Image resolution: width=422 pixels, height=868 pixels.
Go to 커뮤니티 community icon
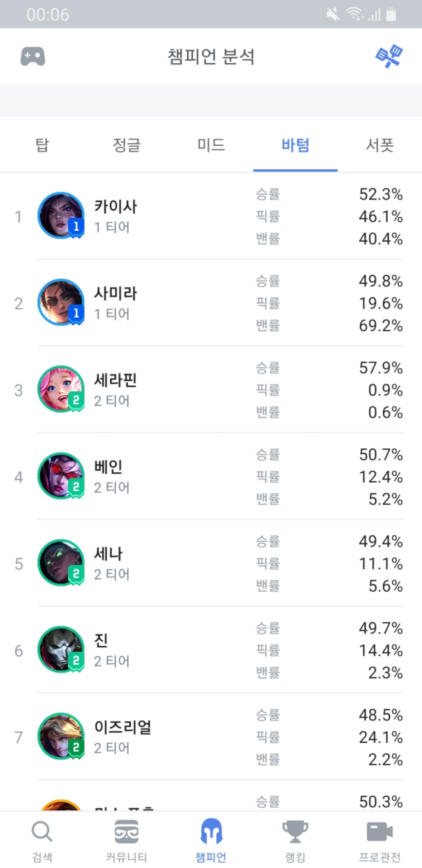click(127, 832)
